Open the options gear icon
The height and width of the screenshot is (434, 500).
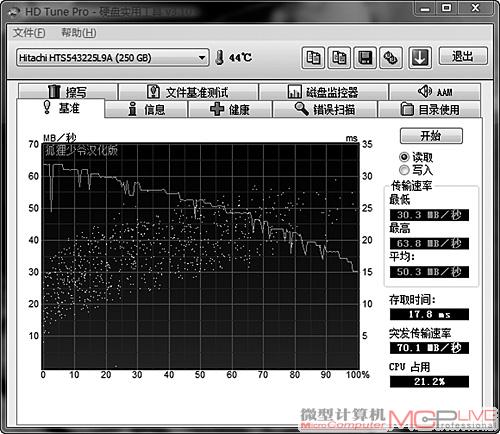click(391, 58)
